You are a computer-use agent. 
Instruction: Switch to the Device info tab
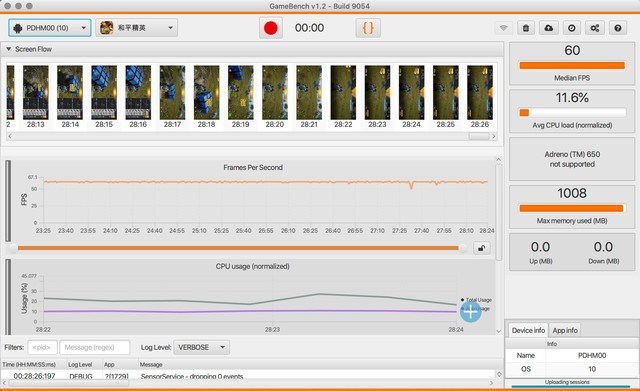tap(528, 330)
